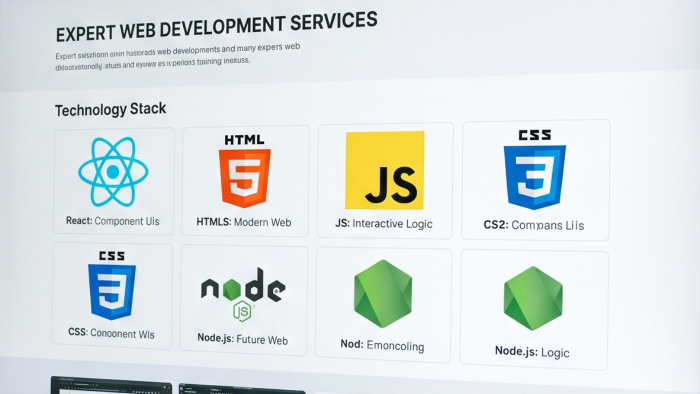Viewport: 700px width, 394px height.
Task: Open the second dark screenshot thumbnail at bottom
Action: [242, 388]
